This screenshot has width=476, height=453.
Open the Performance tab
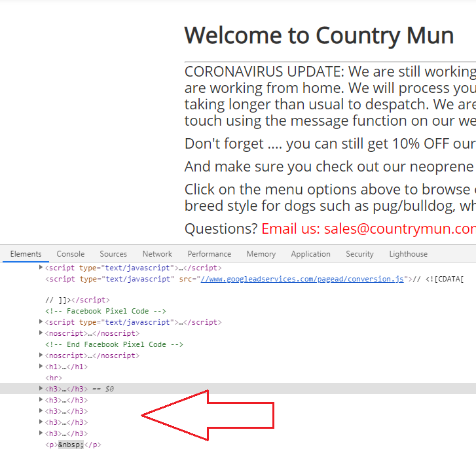[209, 254]
